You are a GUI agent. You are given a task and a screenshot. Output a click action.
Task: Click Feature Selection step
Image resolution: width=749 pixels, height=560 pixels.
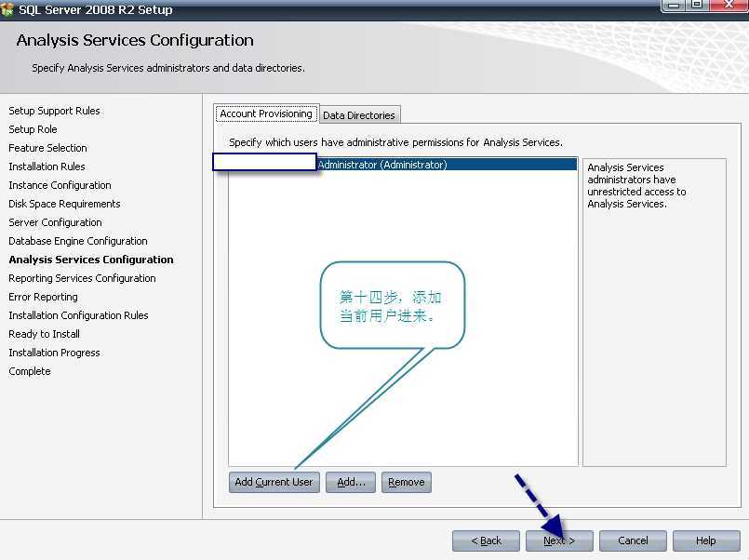[x=47, y=148]
